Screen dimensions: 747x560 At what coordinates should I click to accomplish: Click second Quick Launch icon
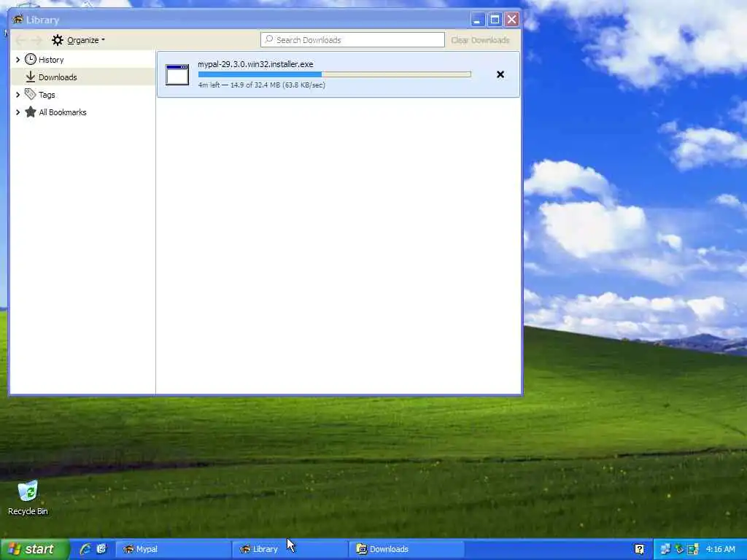tap(101, 549)
